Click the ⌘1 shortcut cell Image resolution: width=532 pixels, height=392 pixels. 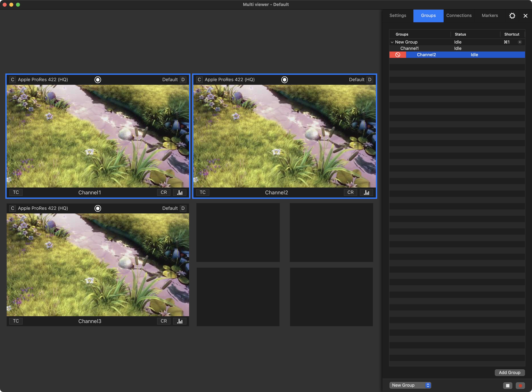click(507, 42)
